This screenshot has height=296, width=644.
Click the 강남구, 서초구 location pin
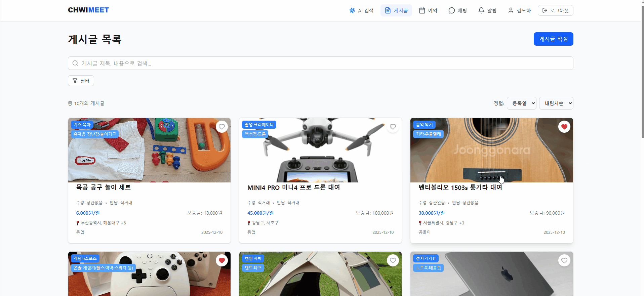[249, 223]
